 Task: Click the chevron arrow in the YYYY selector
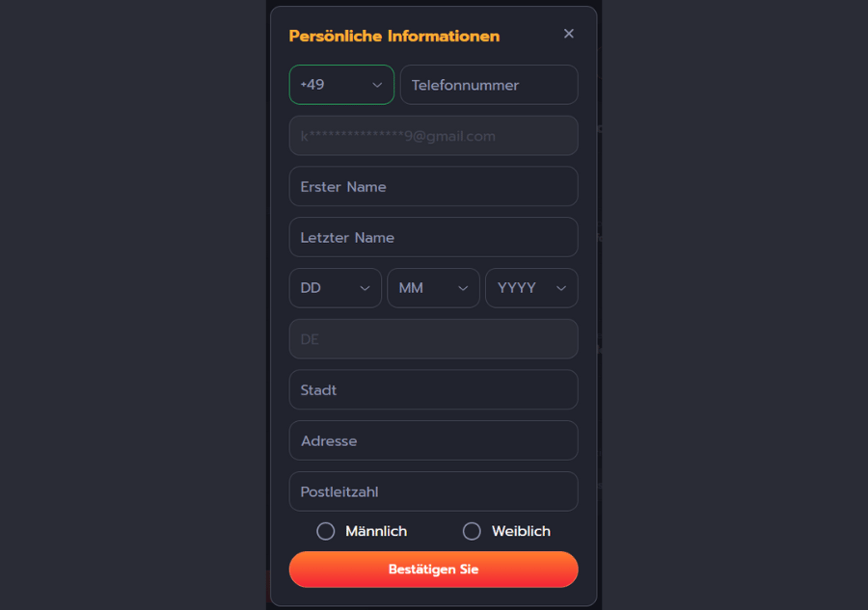(x=560, y=288)
